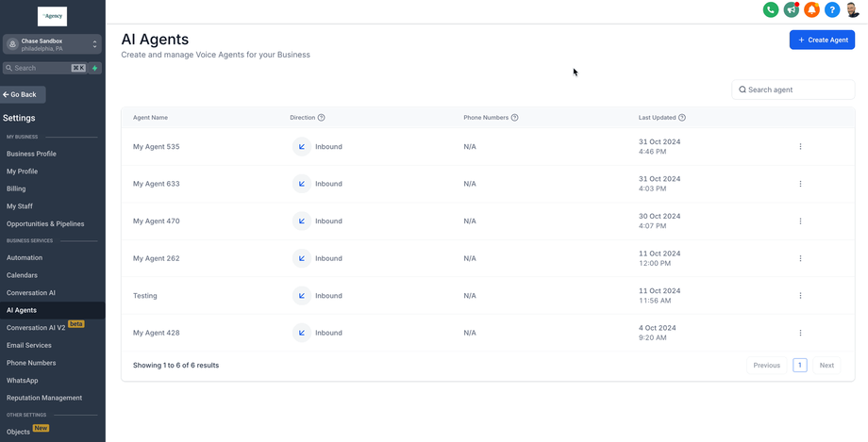Open the options menu for My Agent 535
Viewport: 868px width, 442px height.
click(x=800, y=147)
